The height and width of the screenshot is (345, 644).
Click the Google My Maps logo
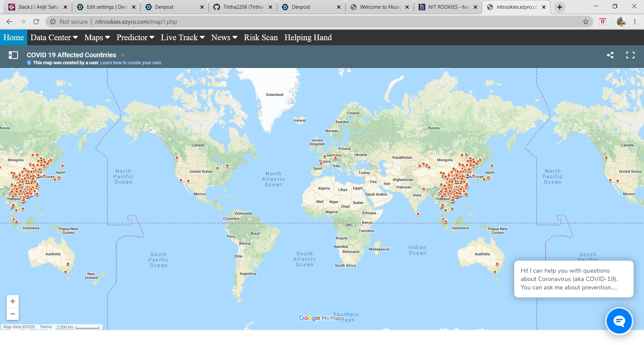[x=321, y=318]
